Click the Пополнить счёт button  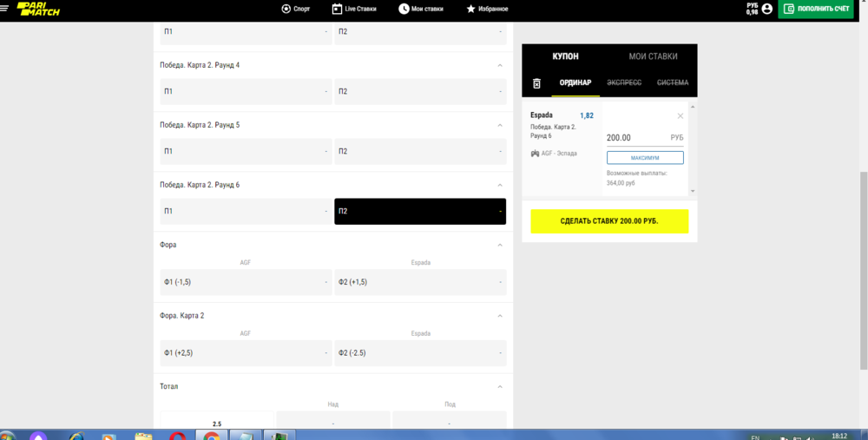pyautogui.click(x=815, y=9)
